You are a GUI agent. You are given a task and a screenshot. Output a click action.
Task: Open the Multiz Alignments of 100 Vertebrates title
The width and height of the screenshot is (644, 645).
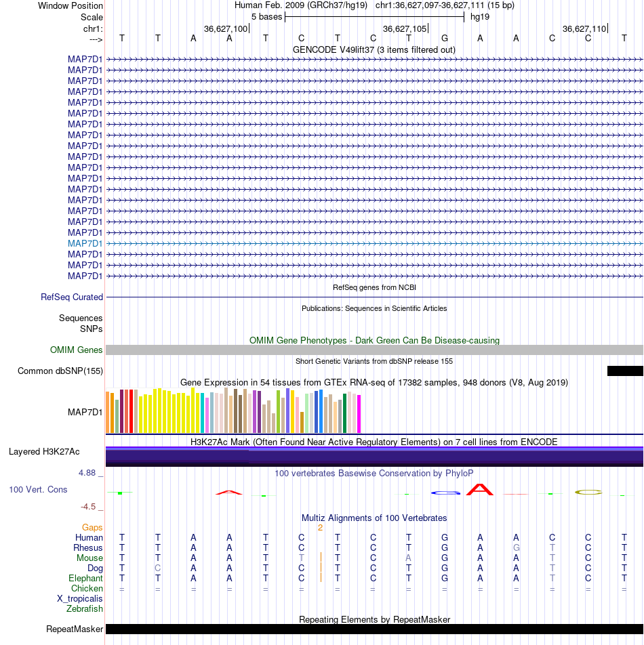click(374, 518)
